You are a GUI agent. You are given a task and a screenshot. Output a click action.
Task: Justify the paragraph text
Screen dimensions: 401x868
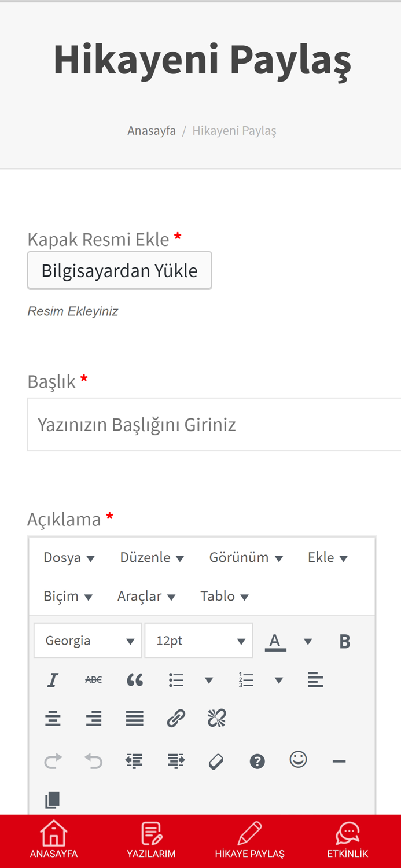click(135, 718)
